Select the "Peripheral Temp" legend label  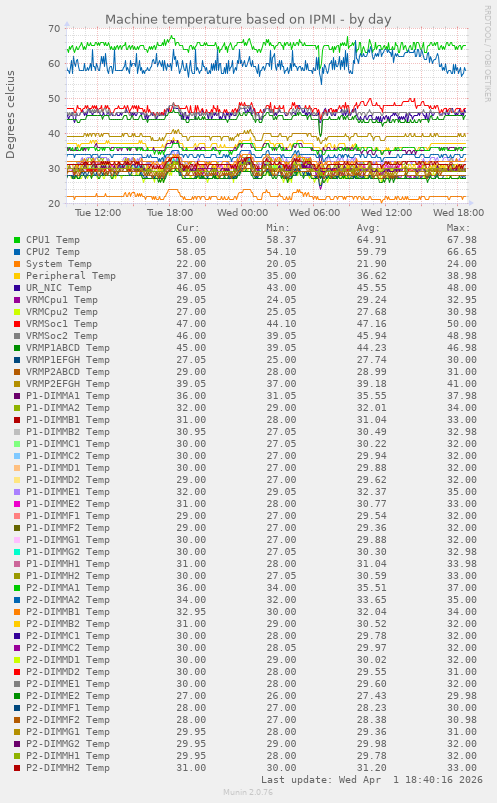click(71, 276)
